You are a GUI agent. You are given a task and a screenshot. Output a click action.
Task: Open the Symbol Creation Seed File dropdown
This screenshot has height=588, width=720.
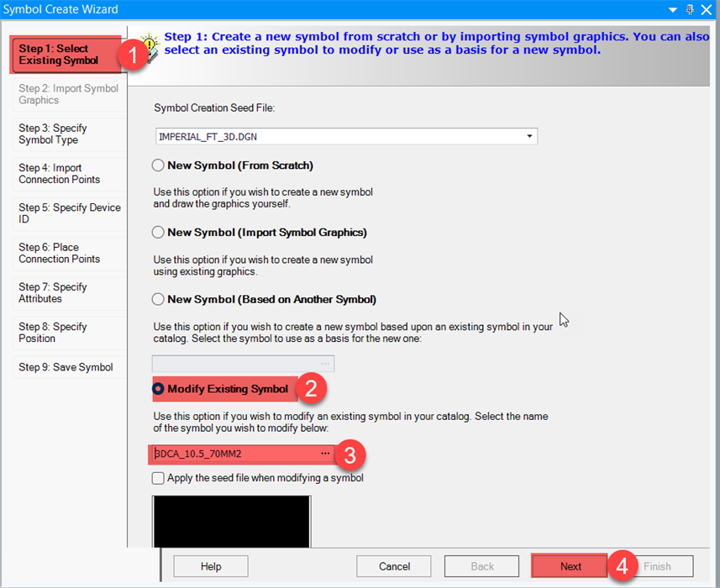click(529, 136)
